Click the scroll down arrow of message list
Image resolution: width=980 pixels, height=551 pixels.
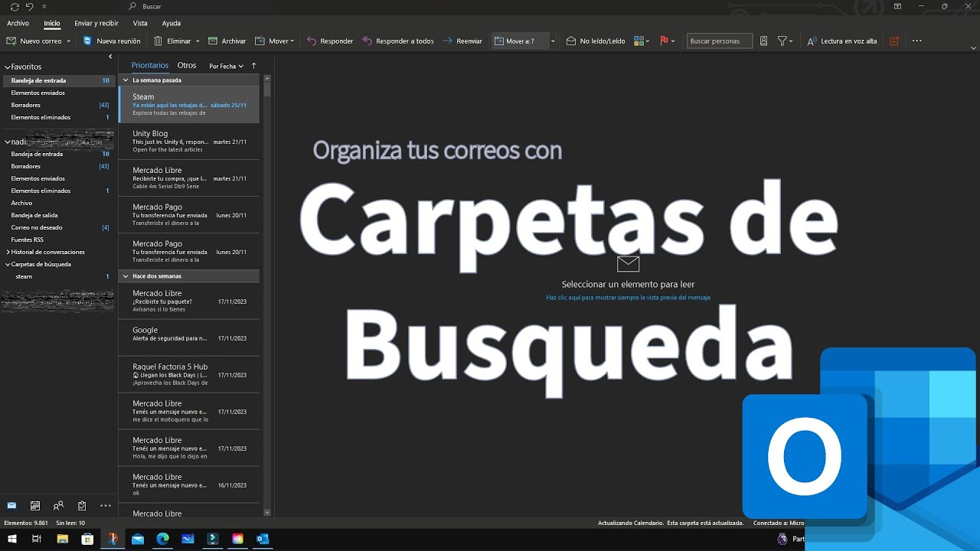coord(267,512)
